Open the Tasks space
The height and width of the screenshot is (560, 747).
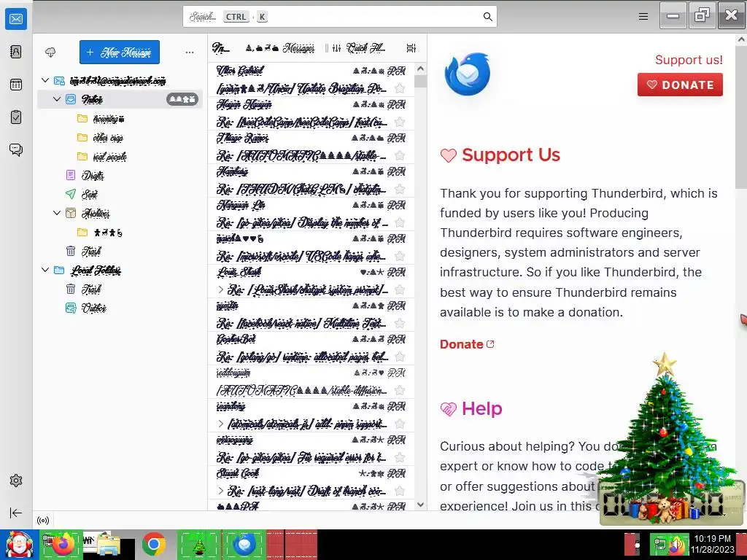pos(16,117)
